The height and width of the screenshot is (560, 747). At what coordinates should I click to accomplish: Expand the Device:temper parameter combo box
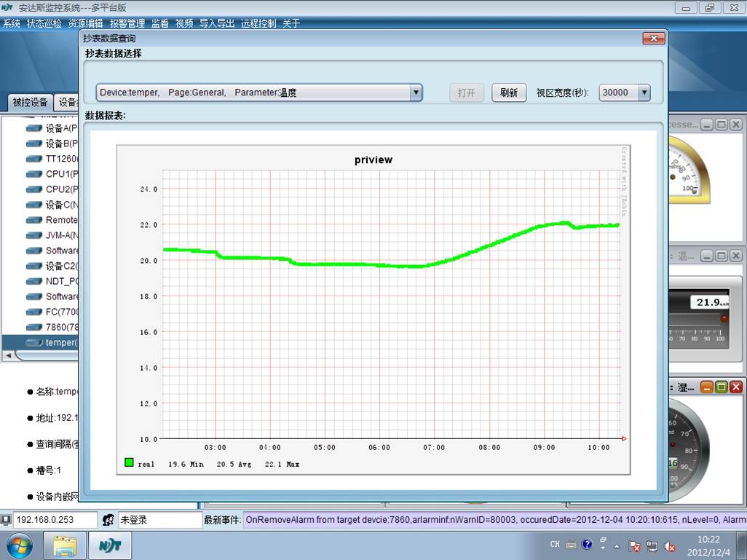point(416,92)
